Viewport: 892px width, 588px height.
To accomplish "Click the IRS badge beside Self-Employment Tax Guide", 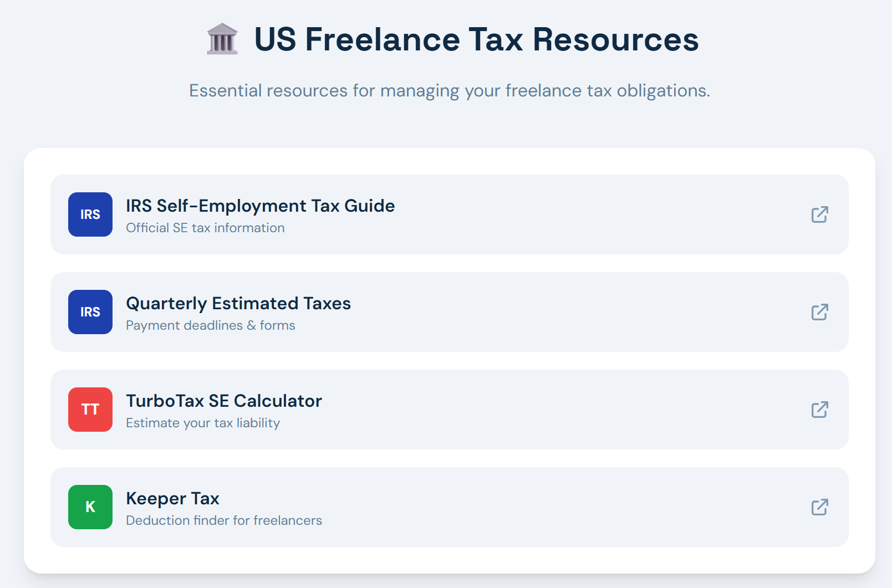I will (90, 214).
